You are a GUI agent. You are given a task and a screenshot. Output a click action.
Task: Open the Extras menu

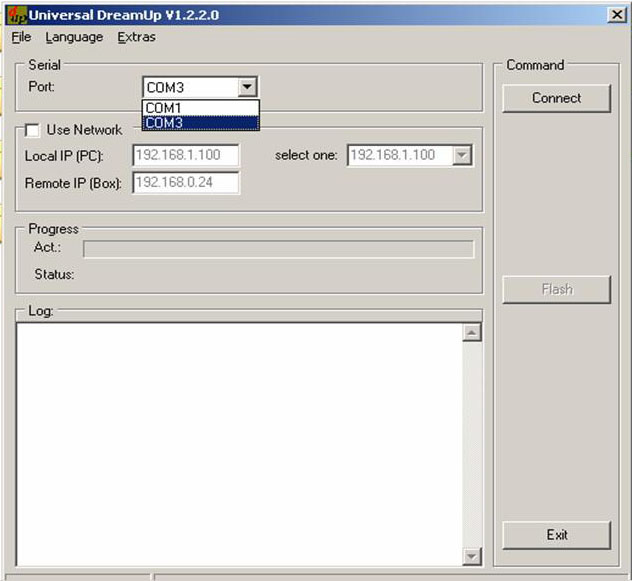[x=137, y=37]
